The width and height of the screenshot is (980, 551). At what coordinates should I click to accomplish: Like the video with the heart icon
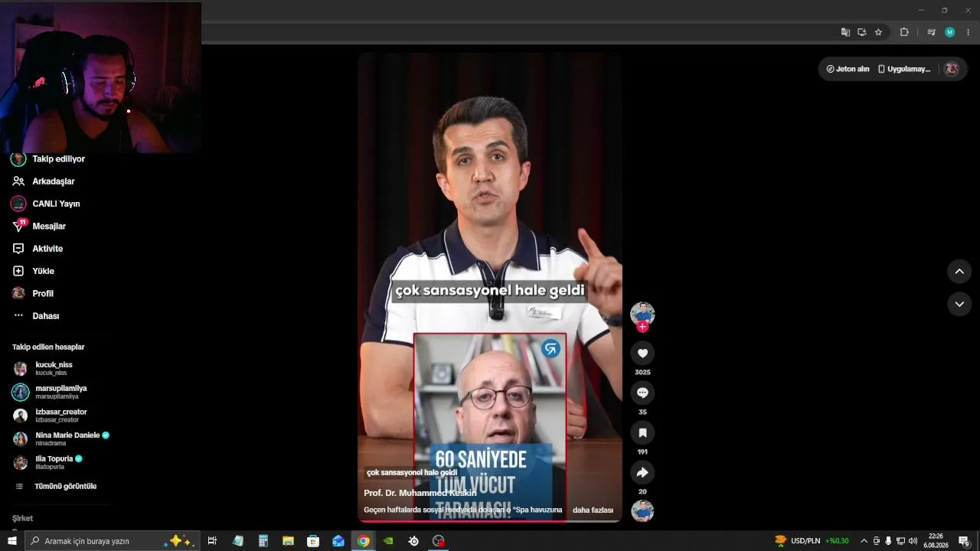click(x=642, y=353)
